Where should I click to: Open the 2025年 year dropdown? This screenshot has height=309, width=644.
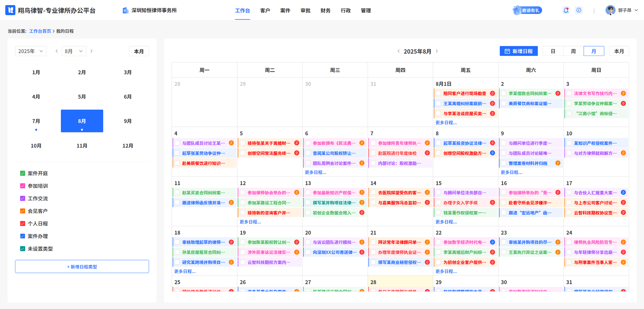tap(31, 51)
